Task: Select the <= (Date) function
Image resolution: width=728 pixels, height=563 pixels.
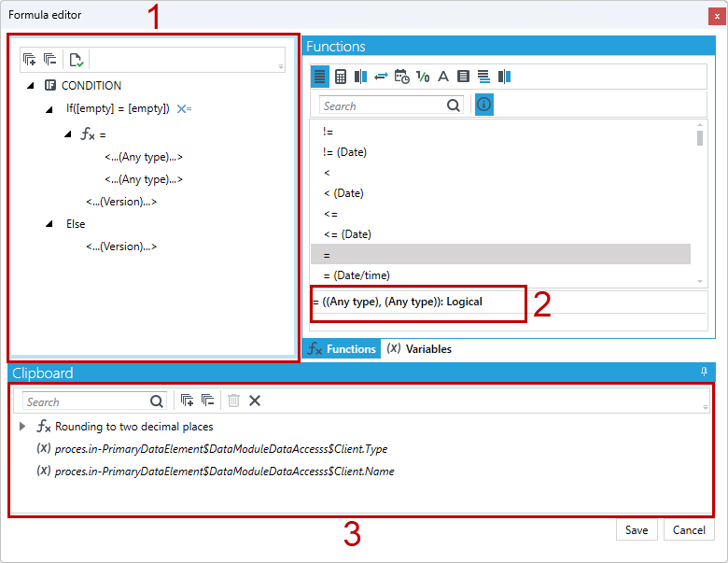Action: (500, 234)
